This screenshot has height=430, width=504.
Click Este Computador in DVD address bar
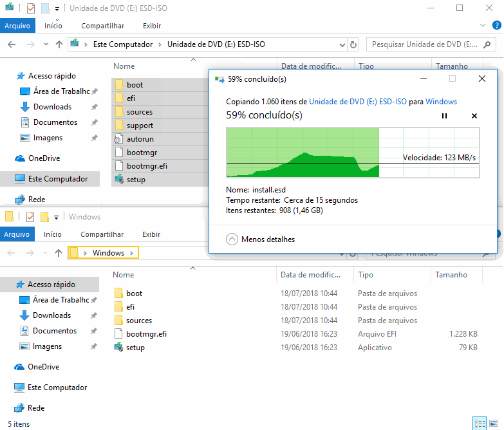point(123,44)
